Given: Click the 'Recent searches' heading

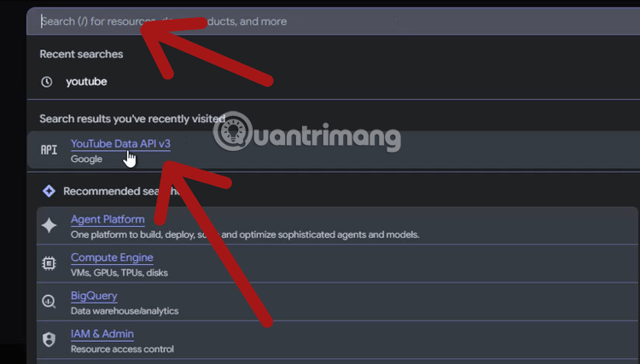Looking at the screenshot, I should click(81, 55).
